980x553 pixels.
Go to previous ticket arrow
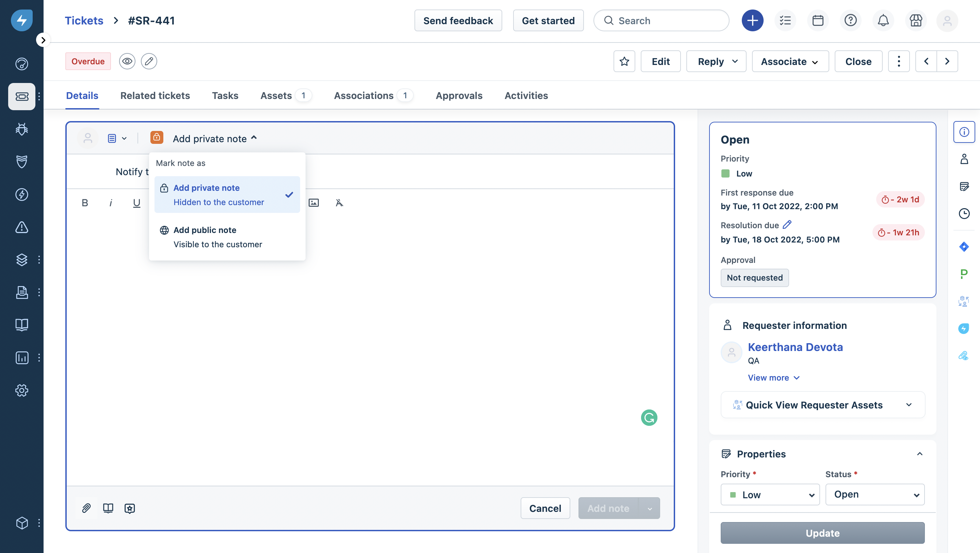click(x=926, y=61)
